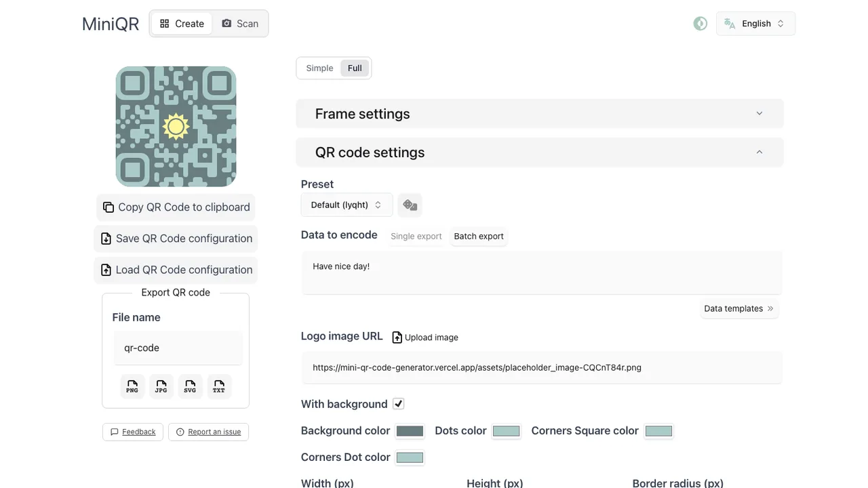
Task: Collapse the QR code settings section
Action: [x=540, y=152]
